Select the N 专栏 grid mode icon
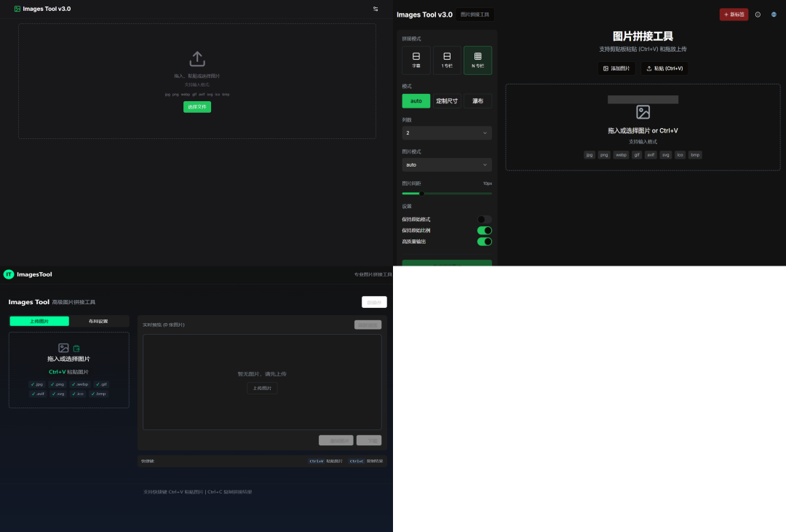This screenshot has width=786, height=532. pyautogui.click(x=477, y=60)
